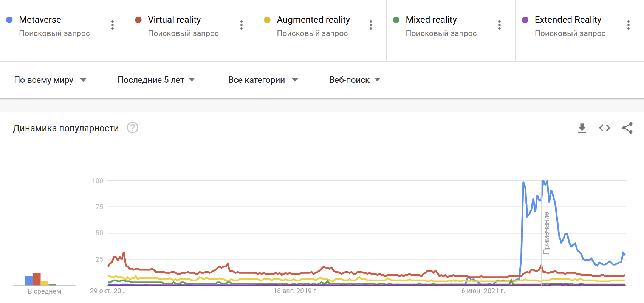
Task: Open the Metaverse term options menu
Action: tap(113, 25)
